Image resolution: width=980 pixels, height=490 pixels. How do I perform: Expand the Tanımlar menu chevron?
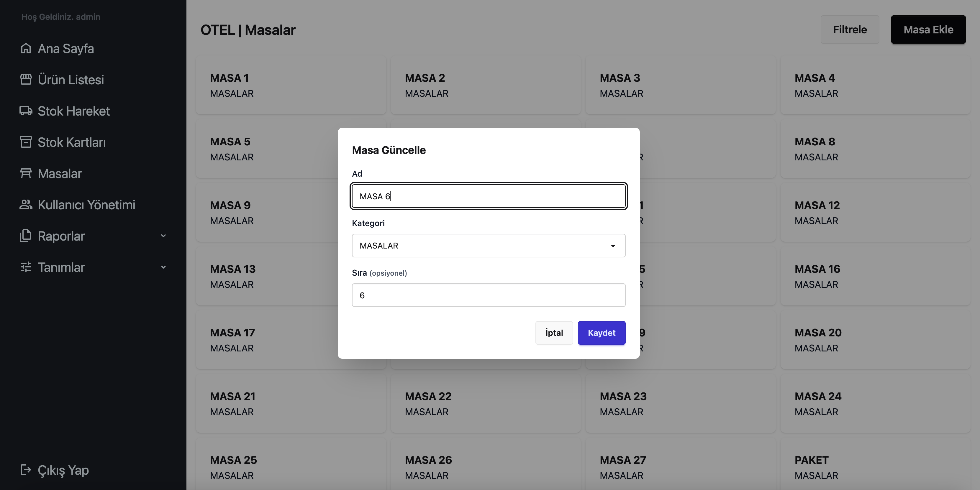pos(163,267)
